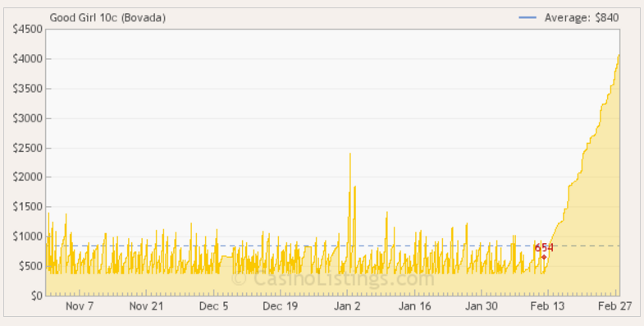Image resolution: width=644 pixels, height=326 pixels.
Task: Click the Average: $840 legend entry
Action: (569, 18)
